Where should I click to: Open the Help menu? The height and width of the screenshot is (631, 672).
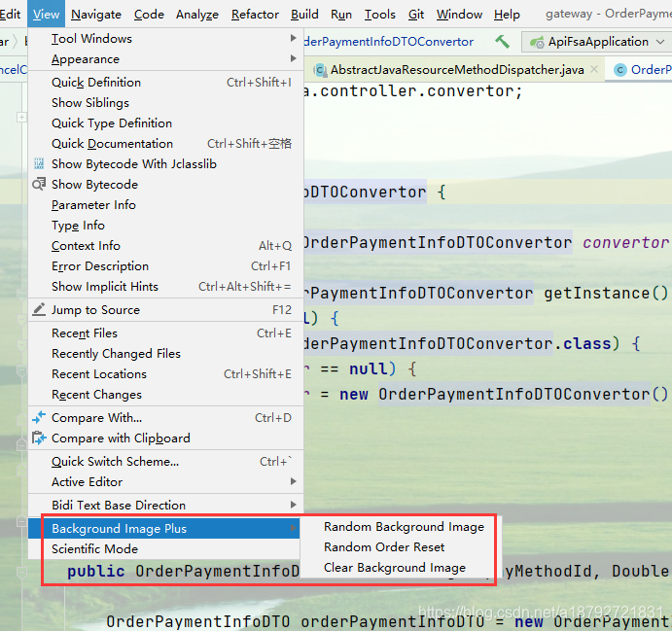507,15
